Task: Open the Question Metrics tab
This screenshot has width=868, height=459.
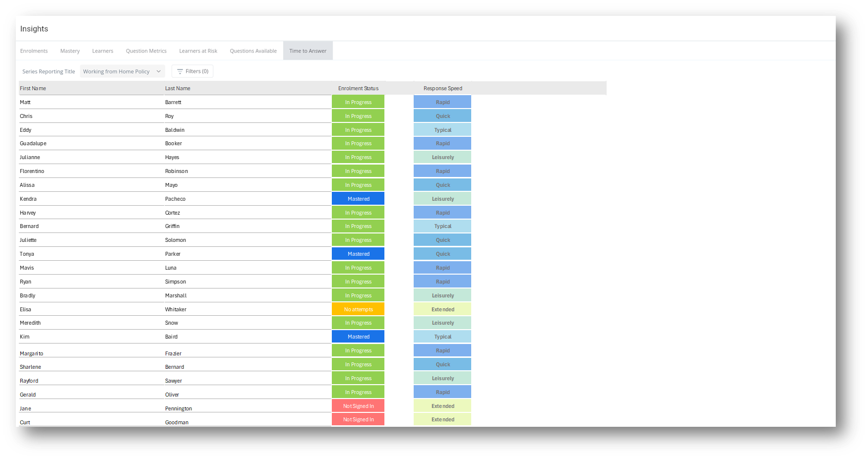Action: pos(146,51)
